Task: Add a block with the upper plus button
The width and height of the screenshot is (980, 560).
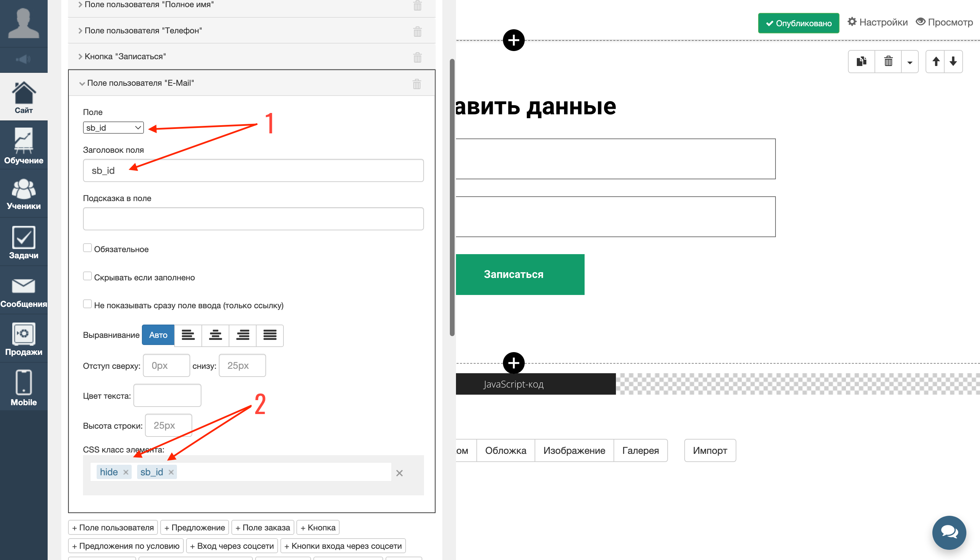Action: coord(513,40)
